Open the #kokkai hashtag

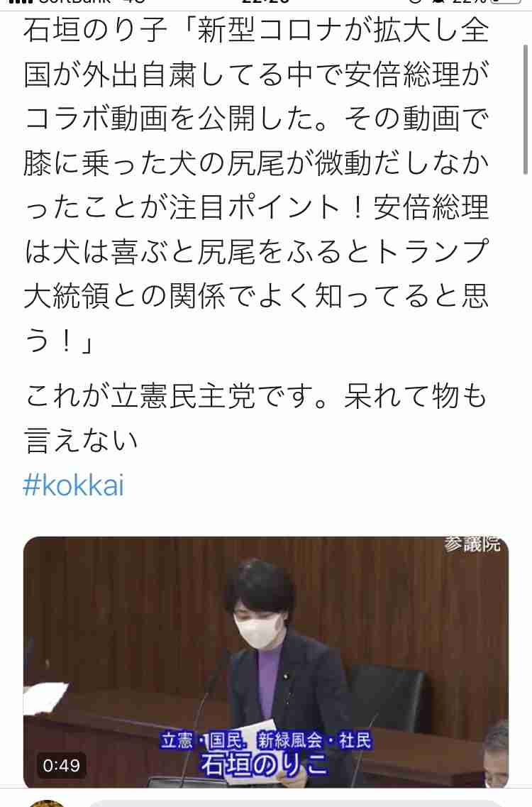74,486
